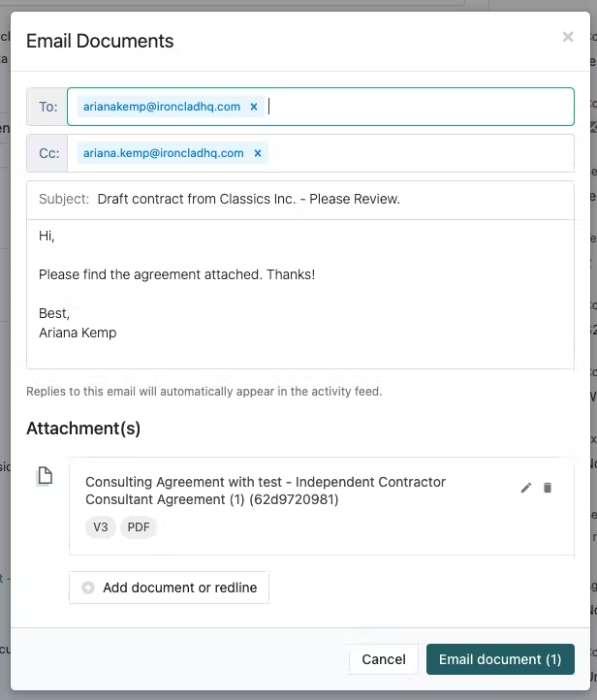Click the "To:" field label

(47, 107)
